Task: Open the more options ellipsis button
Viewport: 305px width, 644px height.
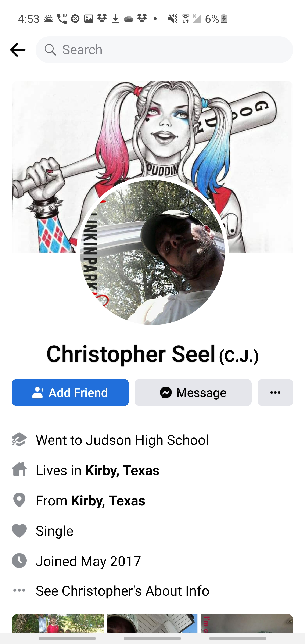Action: pos(275,393)
